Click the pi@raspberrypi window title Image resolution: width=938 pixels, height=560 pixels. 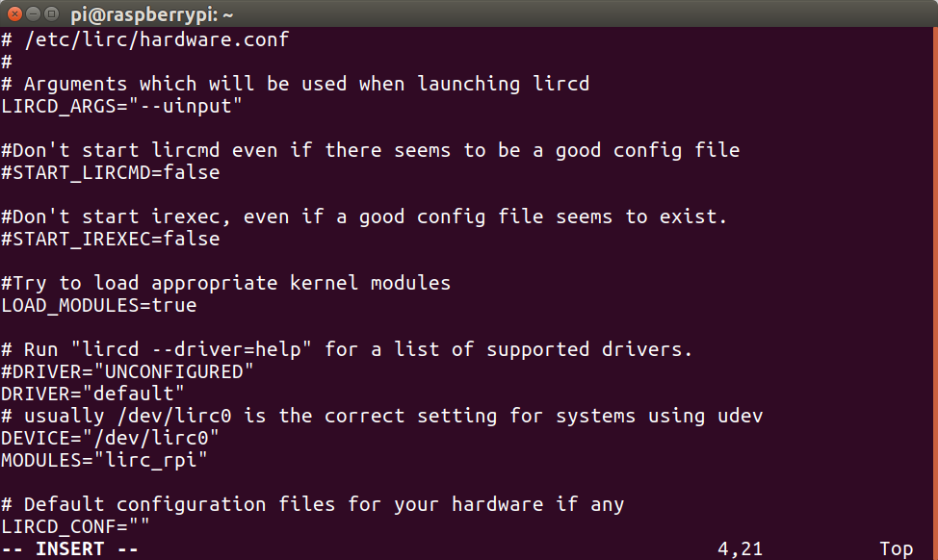point(152,13)
